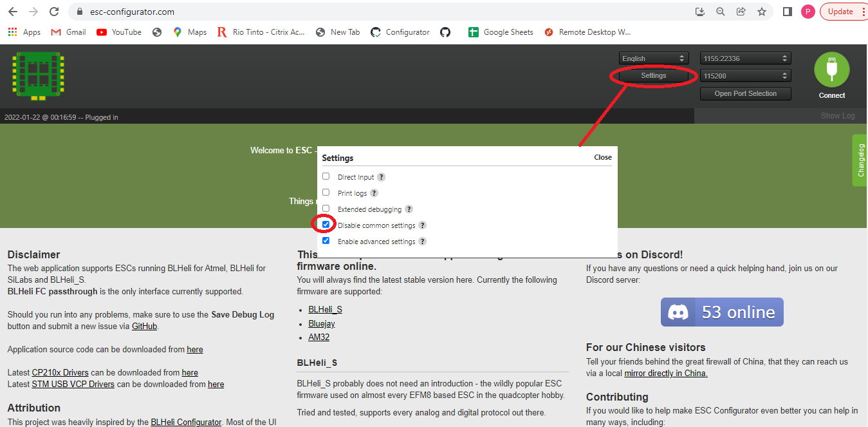Uncheck Disable common settings

coord(326,225)
